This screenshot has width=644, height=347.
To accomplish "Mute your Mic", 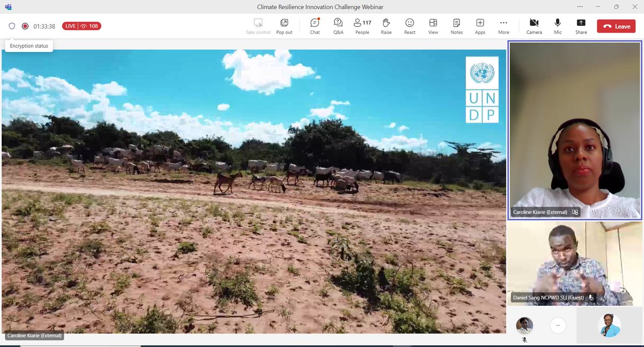I will click(x=557, y=25).
